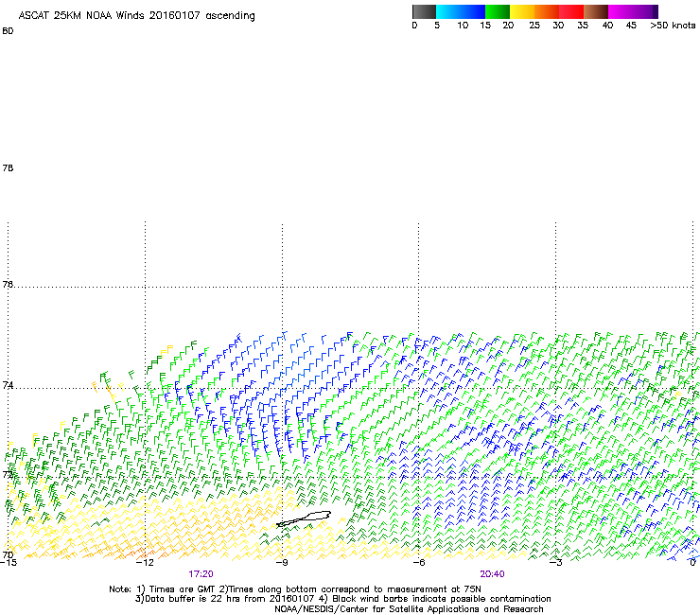Click the '35' legend tick label
The height and width of the screenshot is (615, 700).
point(583,26)
